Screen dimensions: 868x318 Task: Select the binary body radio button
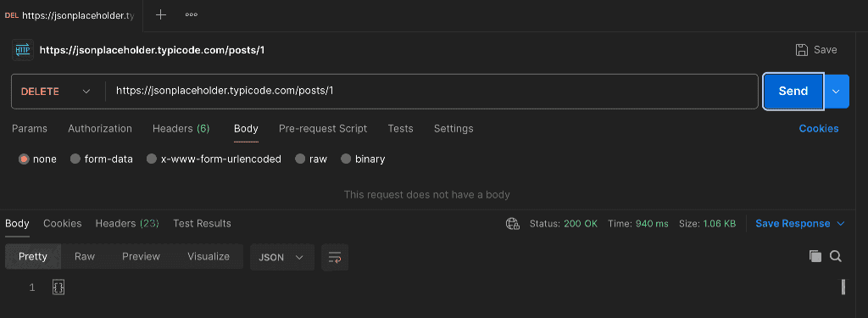click(x=346, y=159)
